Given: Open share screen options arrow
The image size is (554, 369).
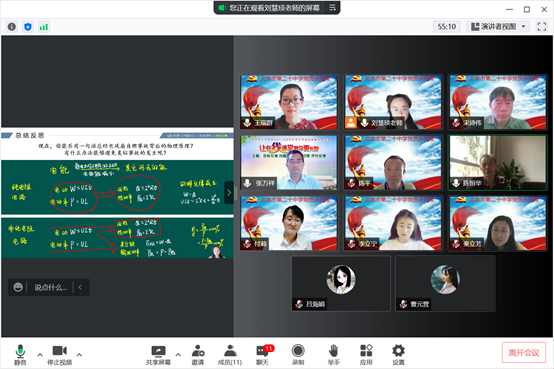Looking at the screenshot, I should 178,355.
